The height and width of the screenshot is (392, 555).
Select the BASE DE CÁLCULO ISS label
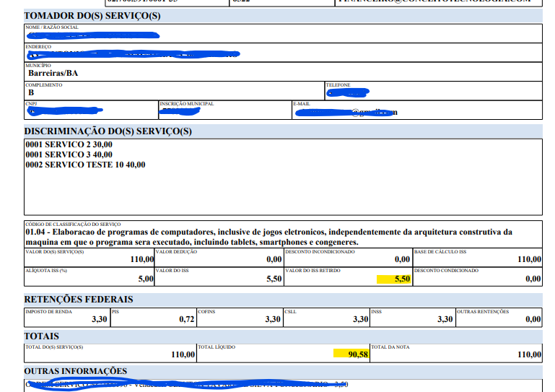440,252
